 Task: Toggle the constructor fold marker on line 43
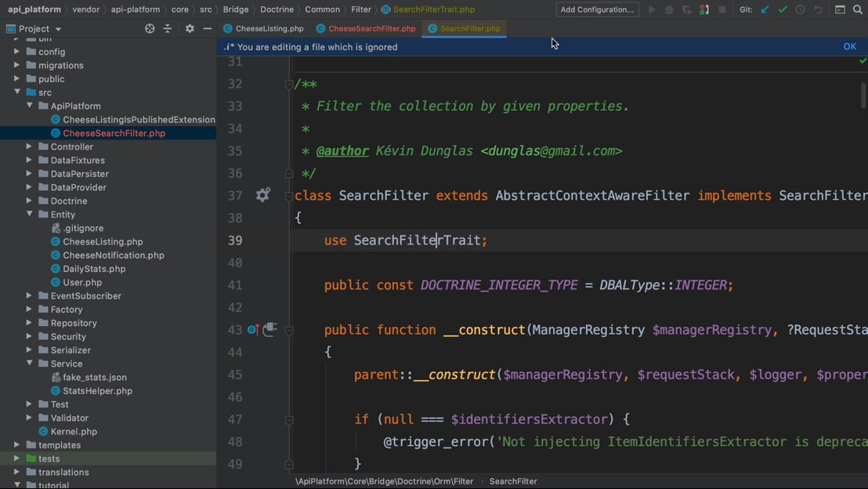click(289, 330)
